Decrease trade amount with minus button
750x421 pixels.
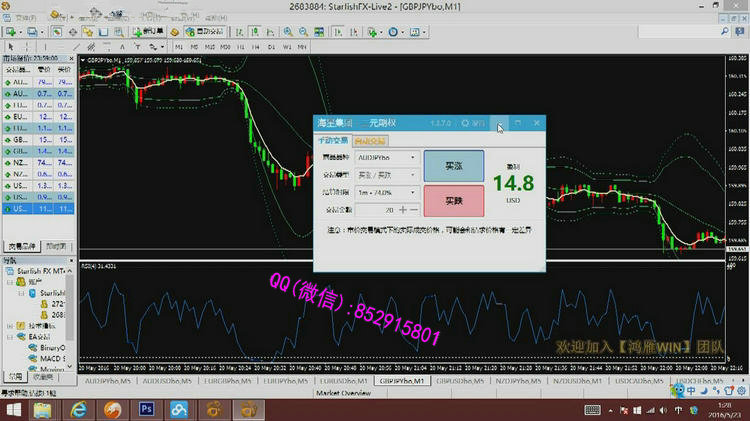pyautogui.click(x=415, y=210)
